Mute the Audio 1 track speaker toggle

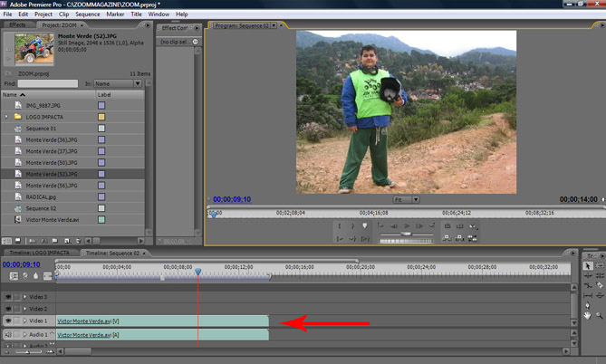click(9, 334)
